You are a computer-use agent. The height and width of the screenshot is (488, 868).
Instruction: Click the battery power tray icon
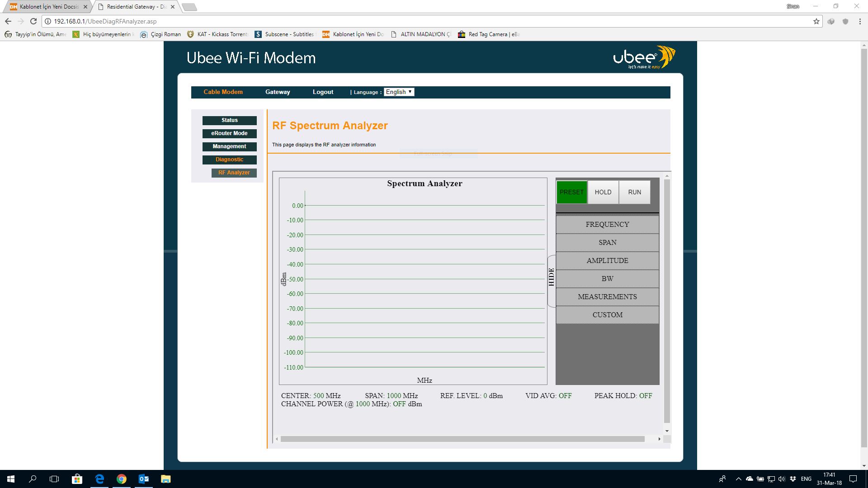pyautogui.click(x=760, y=479)
